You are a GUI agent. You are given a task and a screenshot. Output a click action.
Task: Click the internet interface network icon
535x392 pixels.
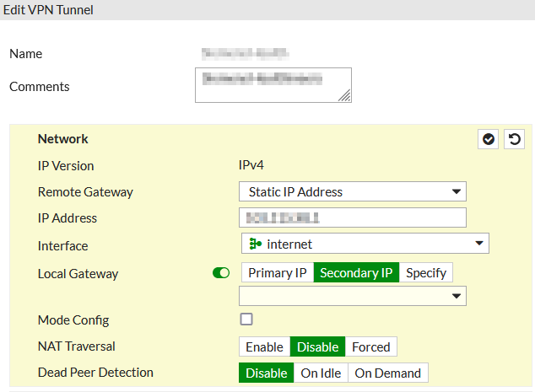[x=255, y=244]
